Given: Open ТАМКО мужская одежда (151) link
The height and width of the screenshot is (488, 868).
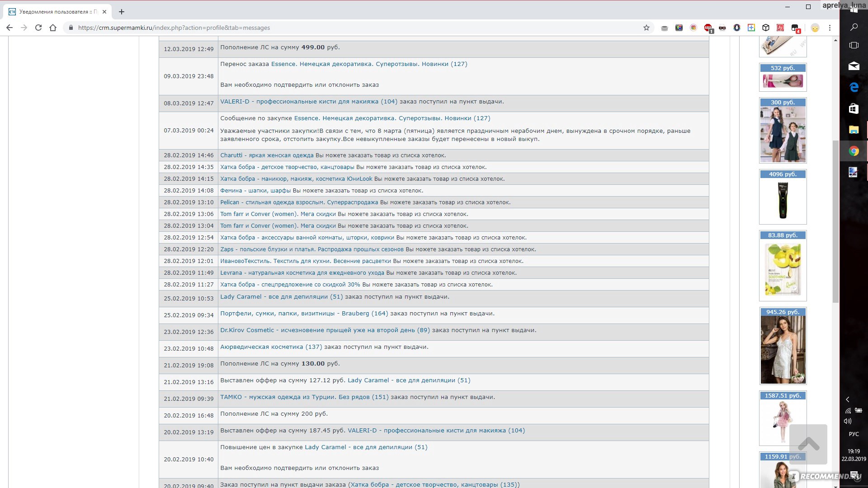Looking at the screenshot, I should (x=304, y=397).
